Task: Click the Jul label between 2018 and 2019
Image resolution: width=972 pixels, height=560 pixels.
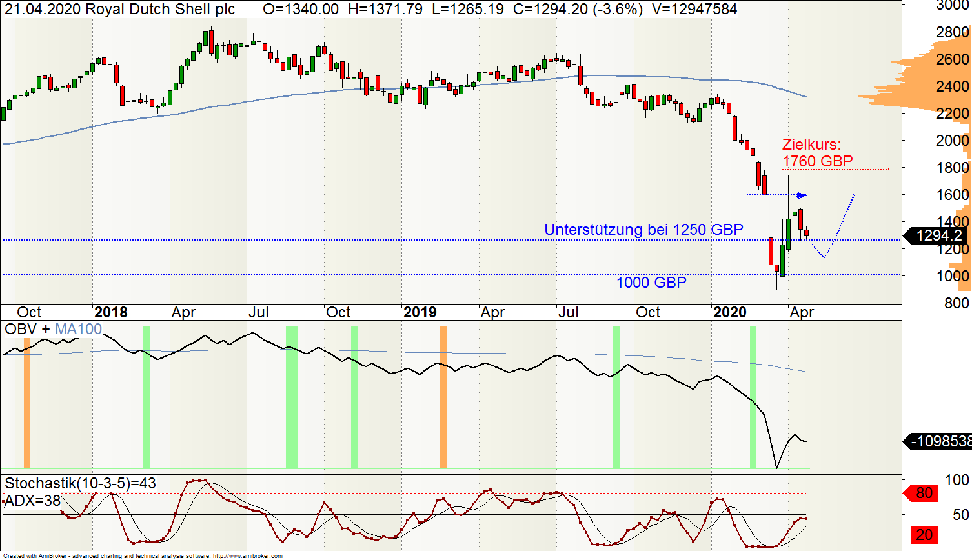Action: pyautogui.click(x=259, y=312)
